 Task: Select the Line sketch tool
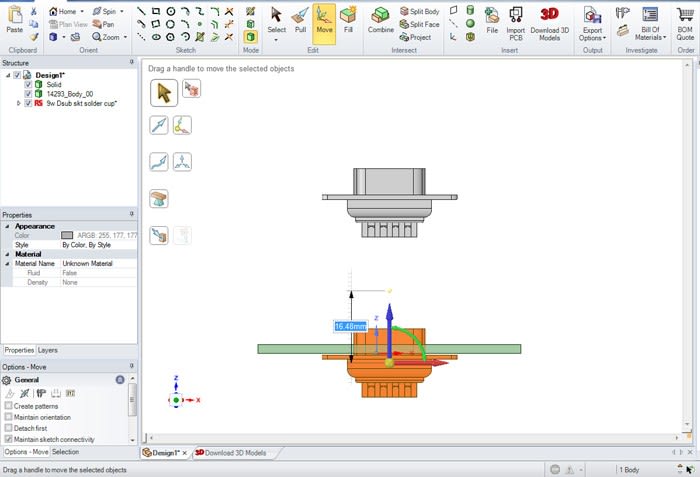pos(141,12)
